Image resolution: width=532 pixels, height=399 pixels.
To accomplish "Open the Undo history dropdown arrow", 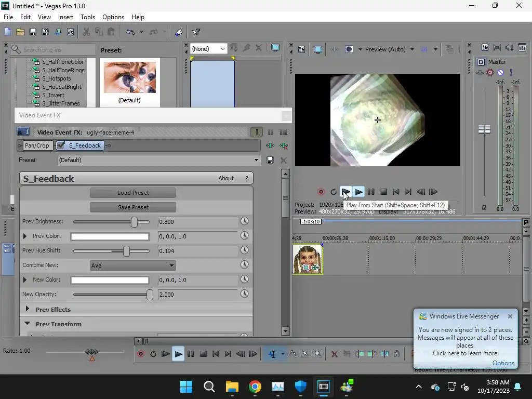I will tap(141, 32).
